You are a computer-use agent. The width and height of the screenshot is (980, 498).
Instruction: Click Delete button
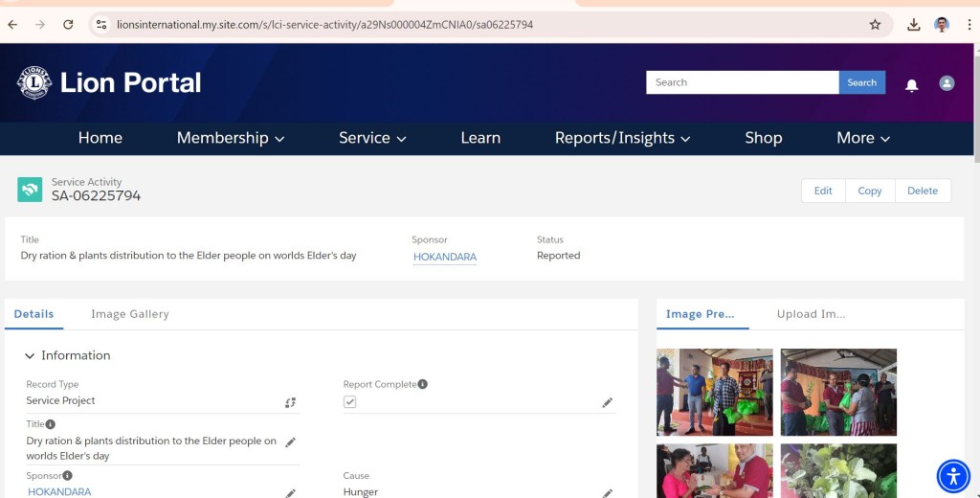tap(923, 191)
